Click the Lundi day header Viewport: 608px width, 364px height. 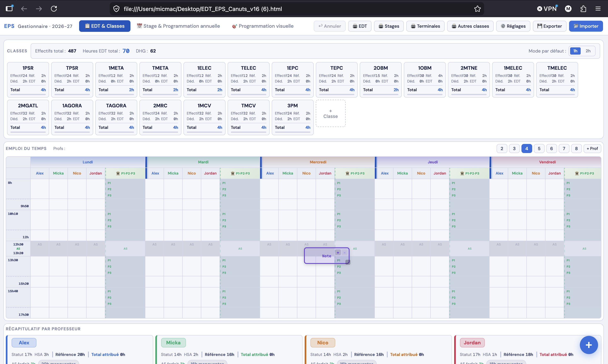[88, 162]
